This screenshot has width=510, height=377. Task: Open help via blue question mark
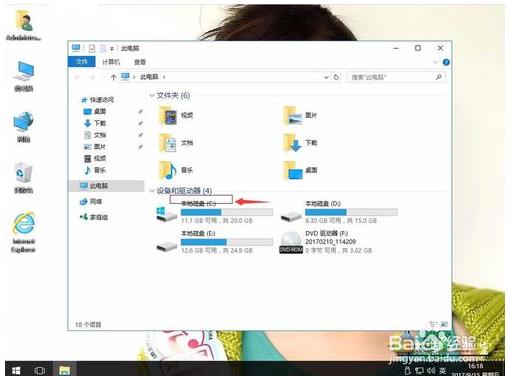pos(446,62)
